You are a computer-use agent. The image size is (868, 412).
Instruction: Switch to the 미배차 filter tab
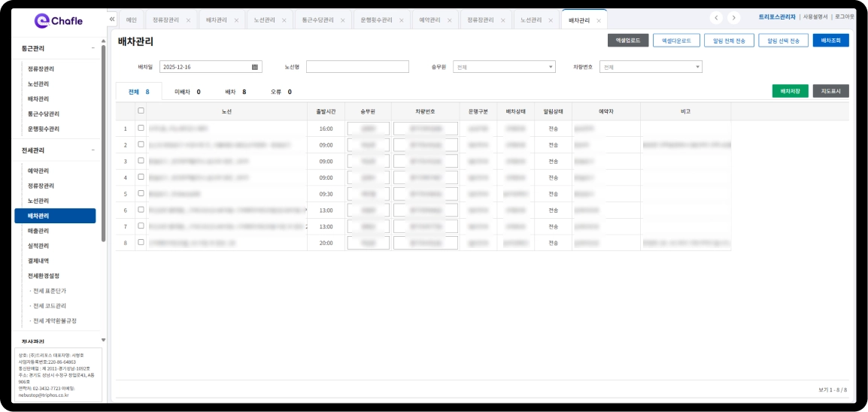187,92
